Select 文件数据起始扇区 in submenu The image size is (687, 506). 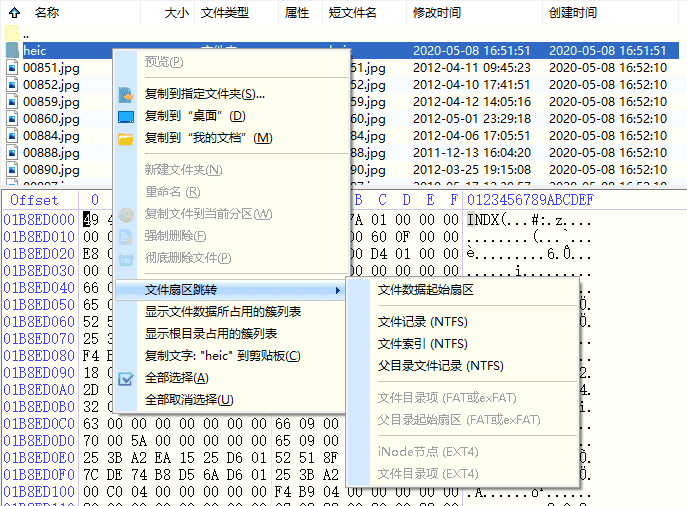tap(425, 290)
